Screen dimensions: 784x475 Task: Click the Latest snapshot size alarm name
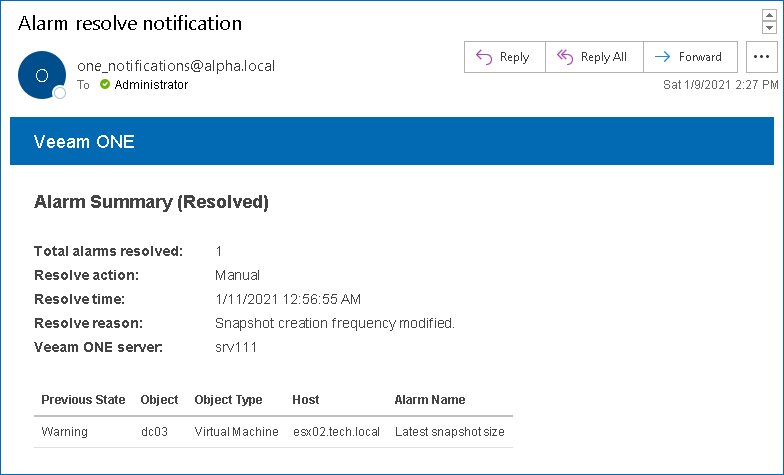pos(450,432)
